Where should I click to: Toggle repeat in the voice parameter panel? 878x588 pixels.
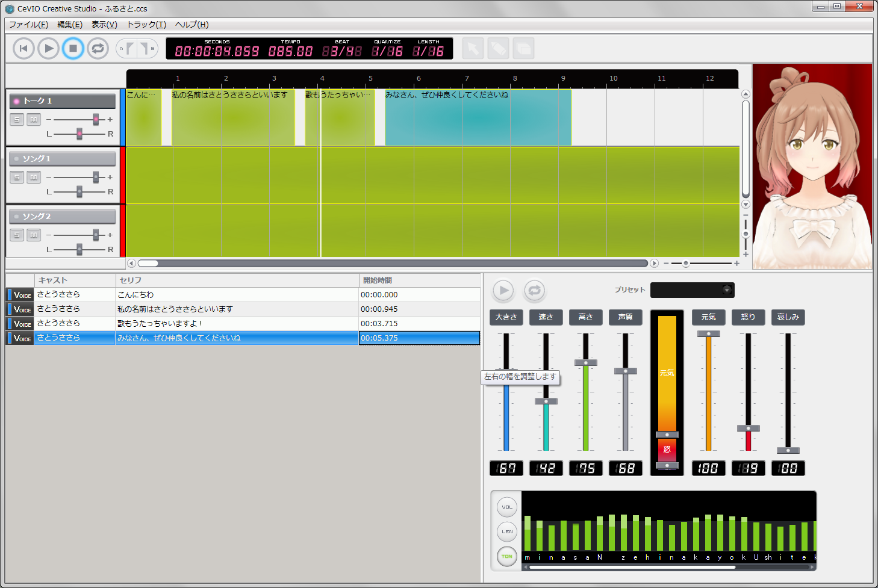coord(534,291)
